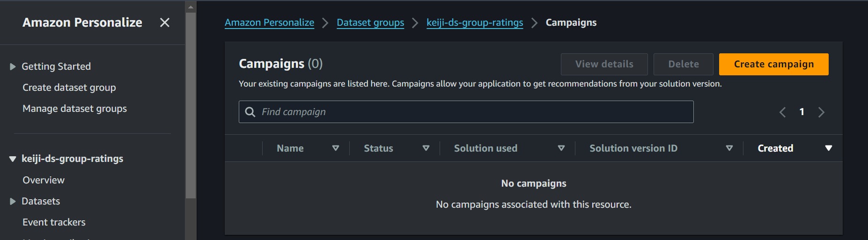The height and width of the screenshot is (240, 868).
Task: Open Event trackers in sidebar
Action: (54, 222)
